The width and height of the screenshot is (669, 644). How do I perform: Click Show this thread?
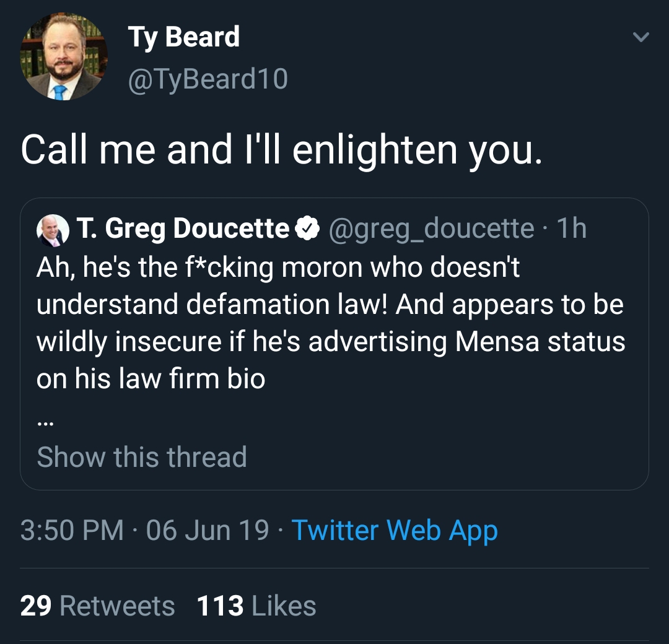(x=142, y=457)
